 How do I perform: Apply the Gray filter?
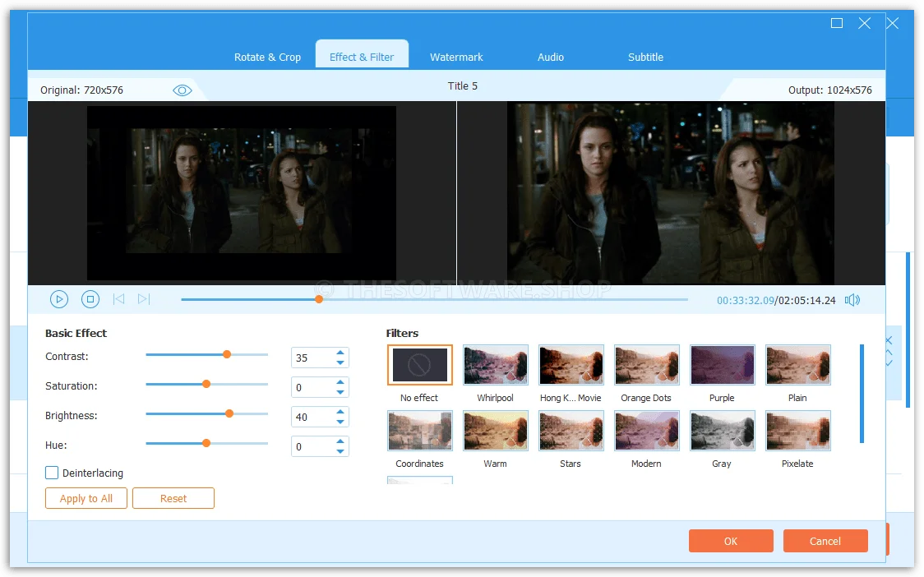pos(722,431)
